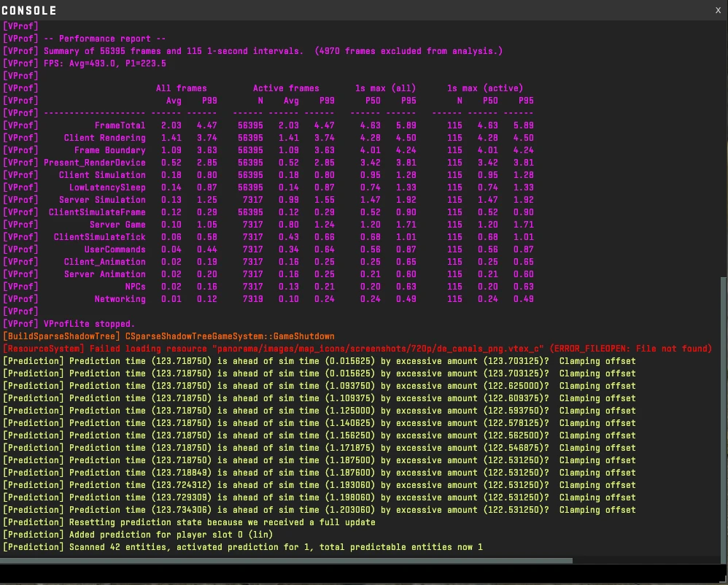
Task: Click the orange BuildSparseShadowTree log line
Action: pyautogui.click(x=169, y=336)
